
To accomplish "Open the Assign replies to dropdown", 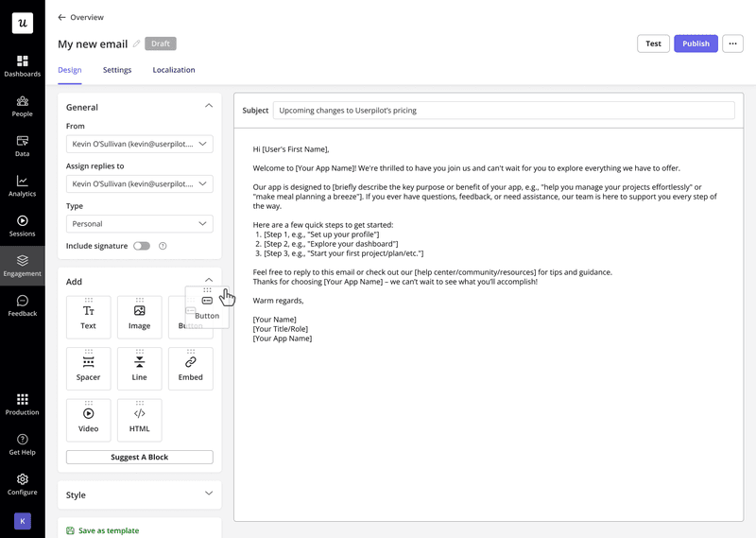I will pos(139,183).
